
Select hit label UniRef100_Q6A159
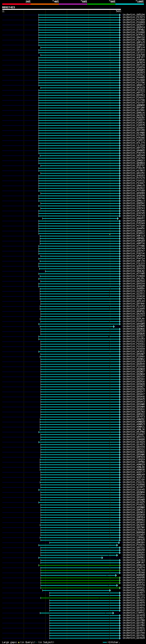click(133, 550)
